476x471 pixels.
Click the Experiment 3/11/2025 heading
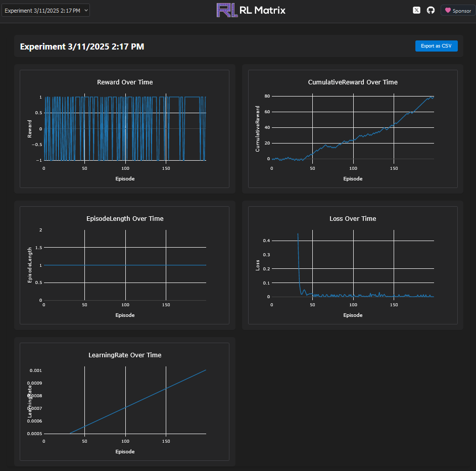pos(84,46)
